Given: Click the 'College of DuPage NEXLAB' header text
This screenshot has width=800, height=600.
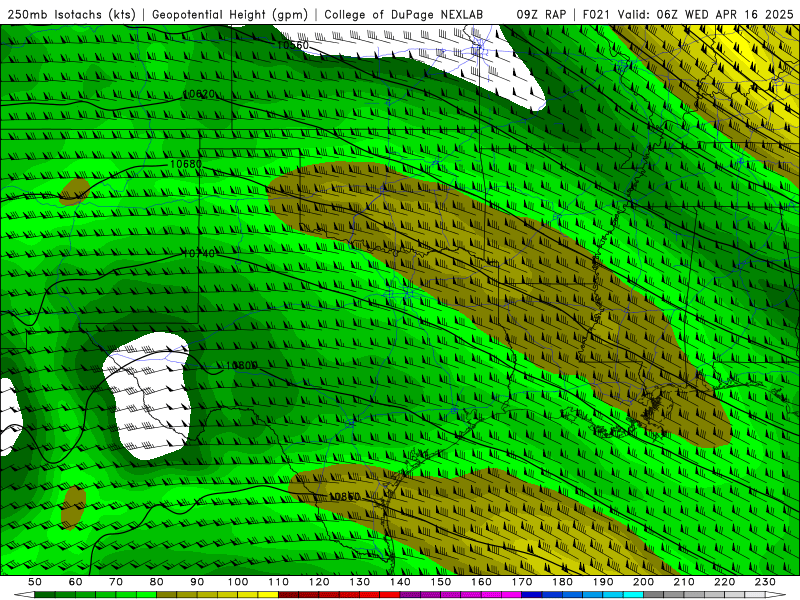Looking at the screenshot, I should [403, 14].
